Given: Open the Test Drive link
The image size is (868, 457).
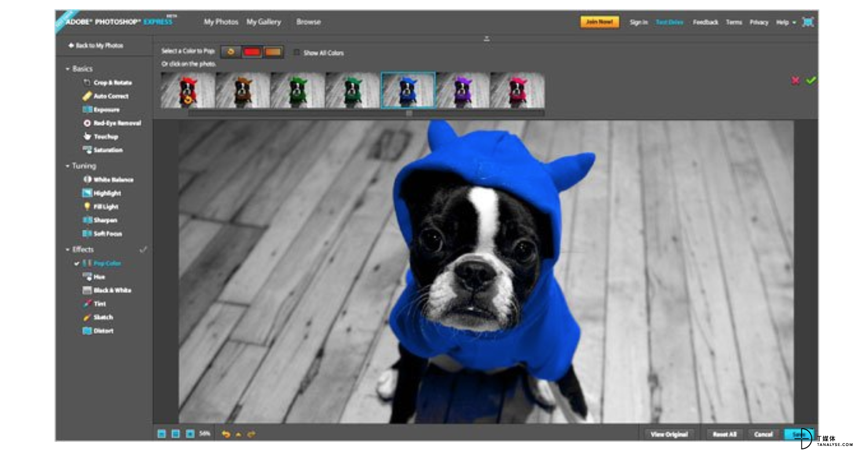Looking at the screenshot, I should (x=669, y=22).
